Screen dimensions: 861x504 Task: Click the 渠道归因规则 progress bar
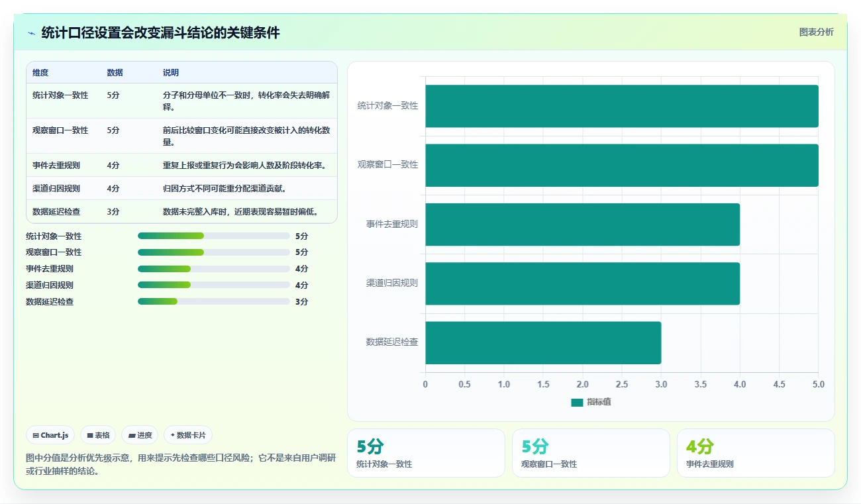[214, 285]
